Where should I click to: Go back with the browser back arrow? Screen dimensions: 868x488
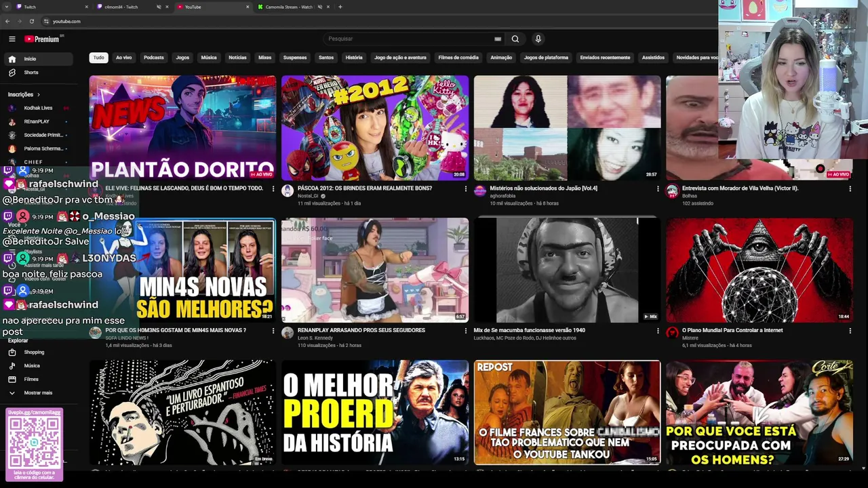coord(9,21)
